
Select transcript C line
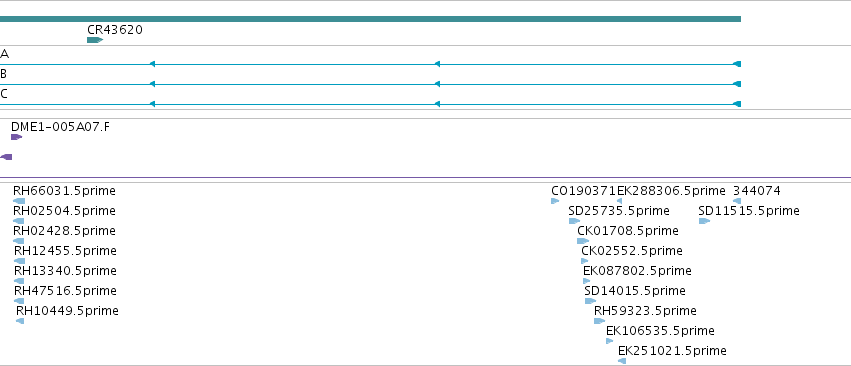click(x=370, y=104)
